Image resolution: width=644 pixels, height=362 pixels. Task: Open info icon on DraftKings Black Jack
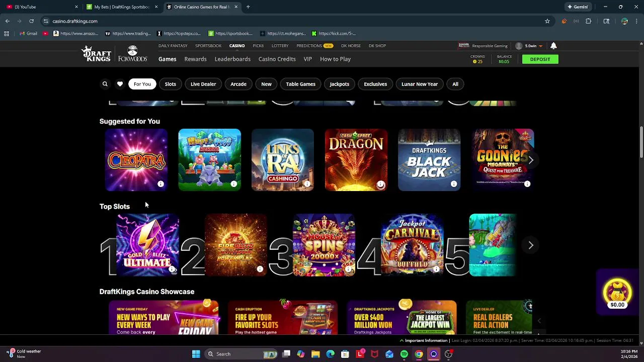(x=454, y=184)
